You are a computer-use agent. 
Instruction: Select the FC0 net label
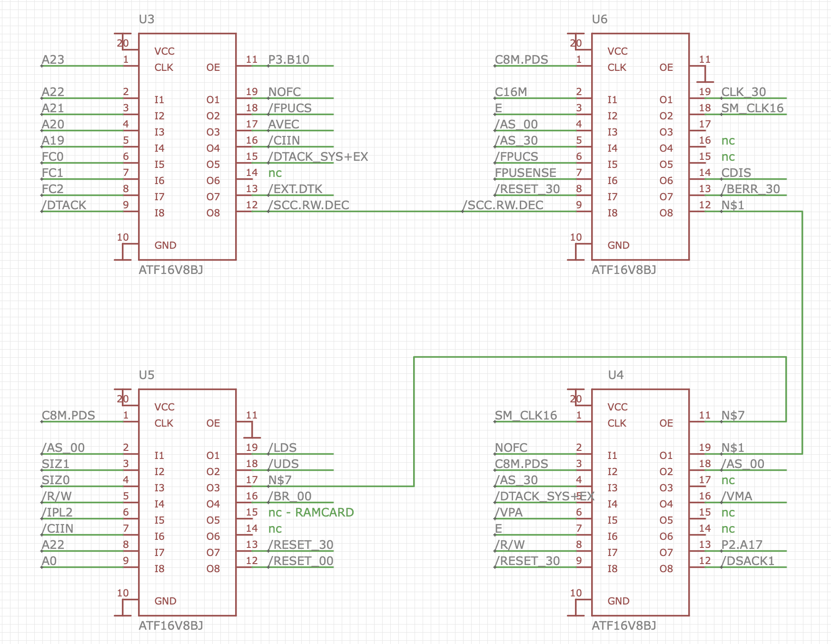52,156
